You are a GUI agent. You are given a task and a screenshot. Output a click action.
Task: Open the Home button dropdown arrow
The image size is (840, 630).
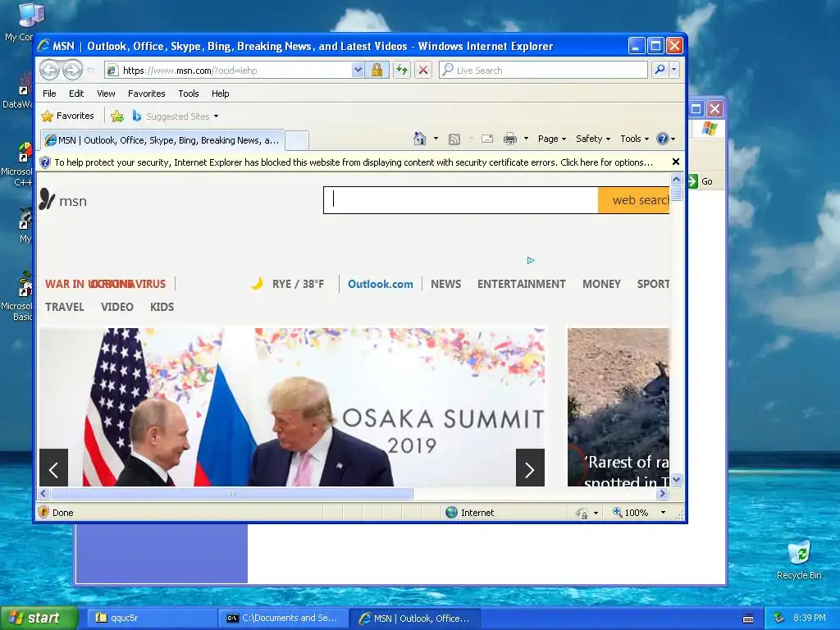tap(436, 139)
